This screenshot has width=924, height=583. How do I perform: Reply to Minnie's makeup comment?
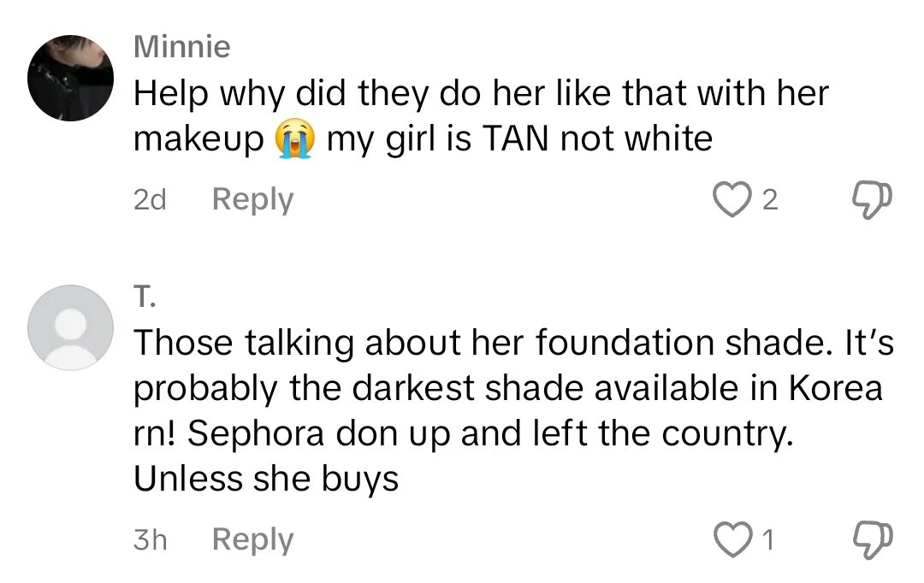[x=252, y=200]
